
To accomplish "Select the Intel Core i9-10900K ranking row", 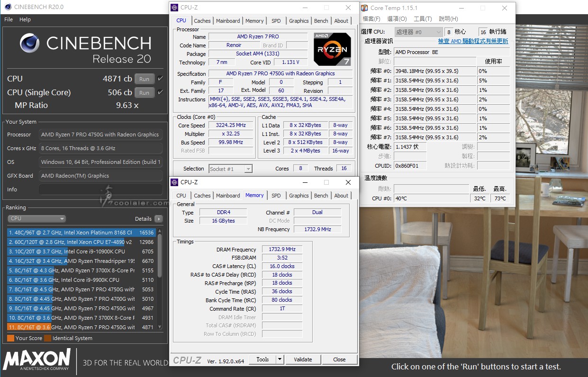I will [x=81, y=251].
